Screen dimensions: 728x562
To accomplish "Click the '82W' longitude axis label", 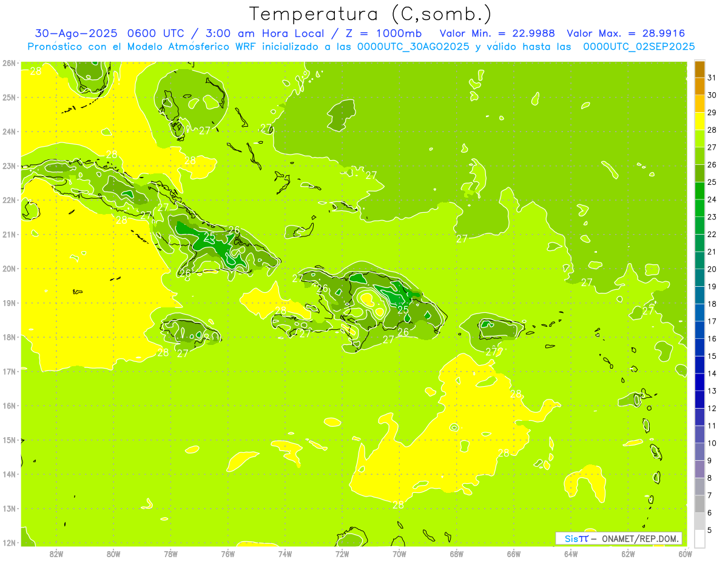I will point(56,554).
